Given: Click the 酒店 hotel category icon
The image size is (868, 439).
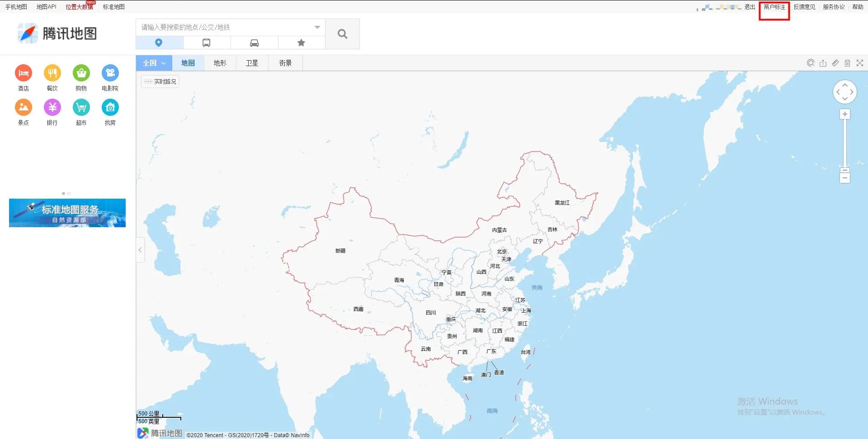Looking at the screenshot, I should tap(24, 73).
